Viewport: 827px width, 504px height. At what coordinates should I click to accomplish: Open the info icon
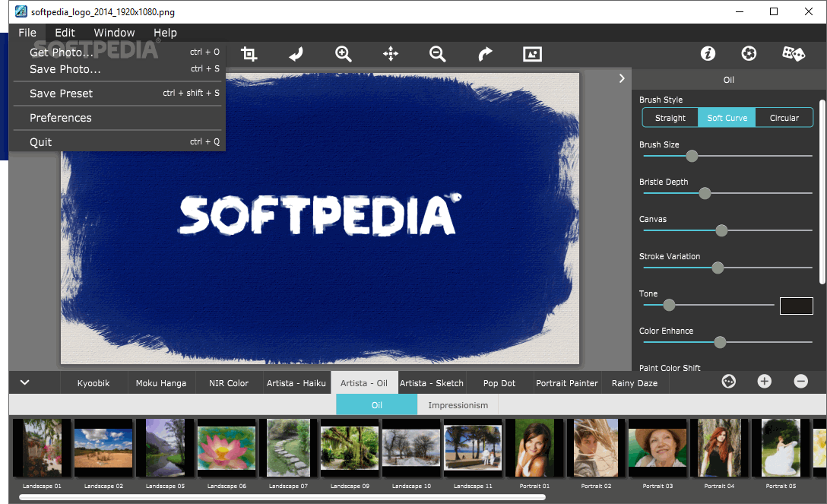(708, 53)
